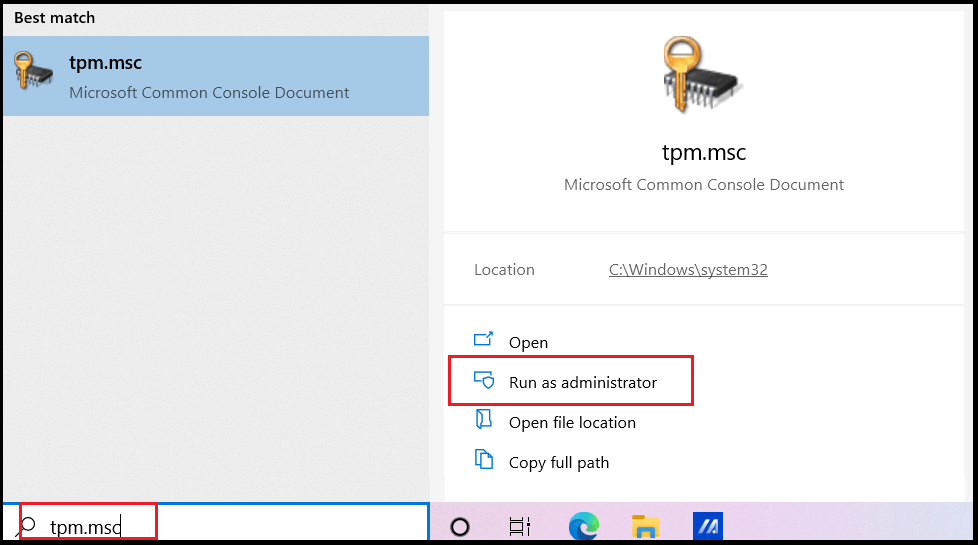Viewport: 978px width, 545px height.
Task: Click the Best match heading
Action: (x=54, y=18)
